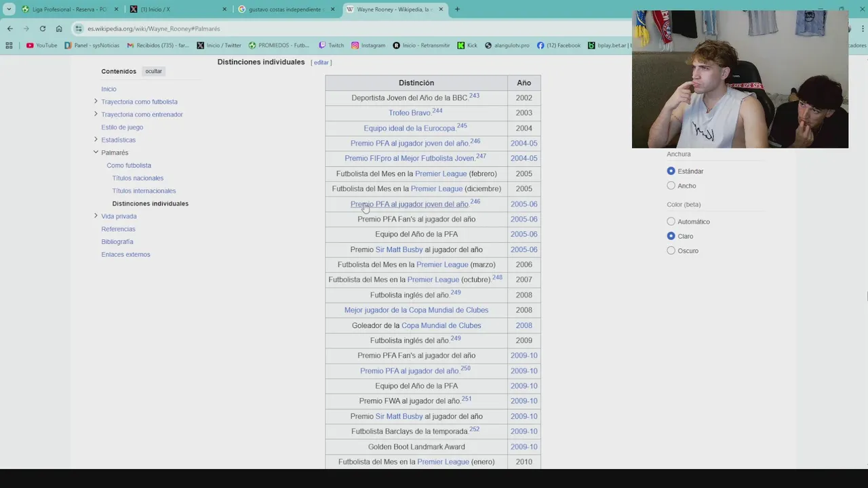The width and height of the screenshot is (868, 488).
Task: Click the Golden Boot Landmark Award cell
Action: pos(416,447)
